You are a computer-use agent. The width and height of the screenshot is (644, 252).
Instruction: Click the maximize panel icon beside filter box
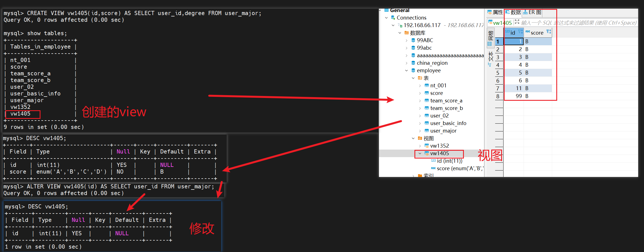click(x=517, y=22)
